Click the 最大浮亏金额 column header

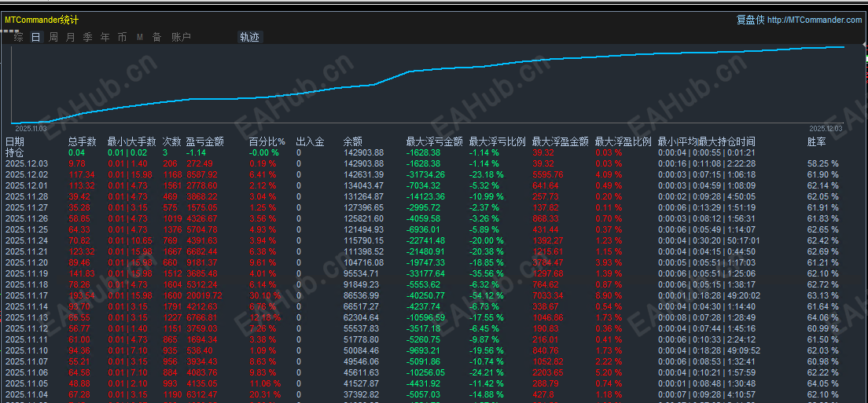click(x=435, y=142)
